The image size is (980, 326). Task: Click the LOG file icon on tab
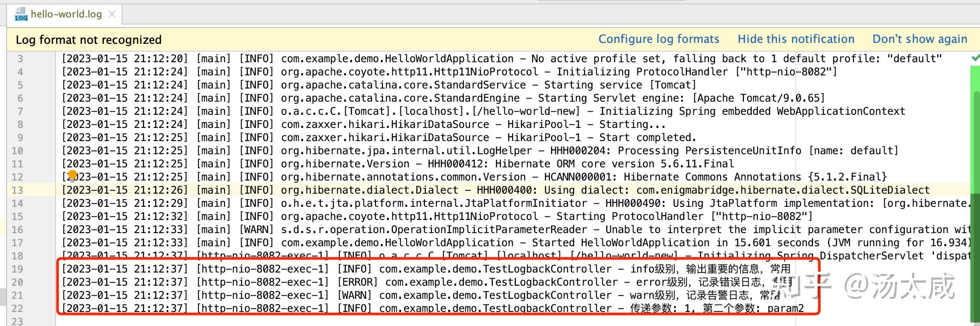21,14
